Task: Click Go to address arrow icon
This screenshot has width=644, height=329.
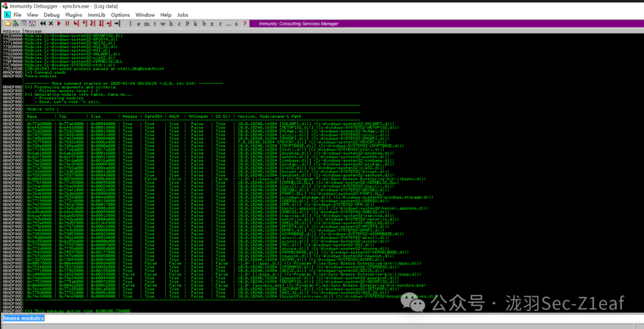Action: tap(117, 23)
